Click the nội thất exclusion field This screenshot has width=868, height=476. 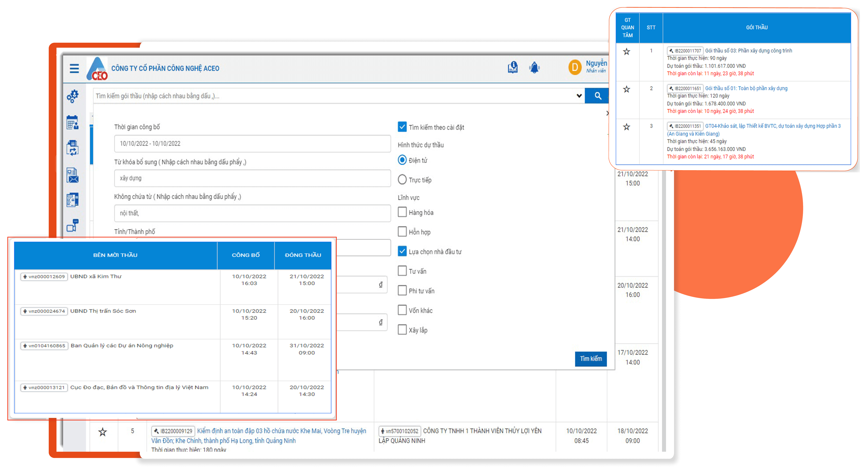pos(252,214)
